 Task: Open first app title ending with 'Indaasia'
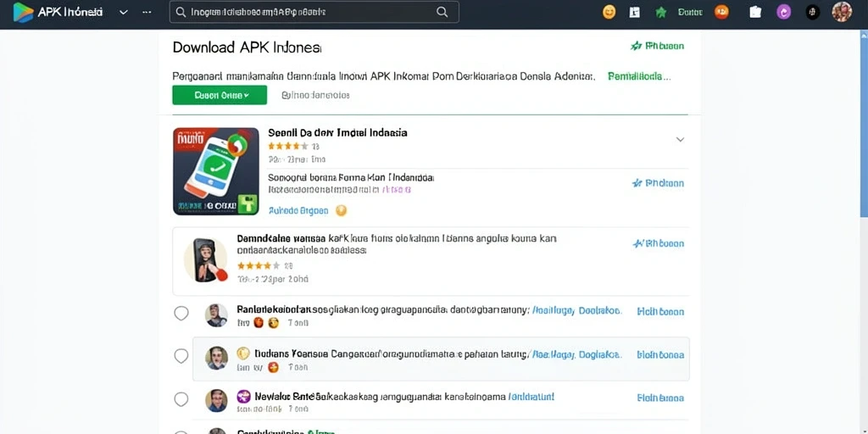click(x=337, y=133)
